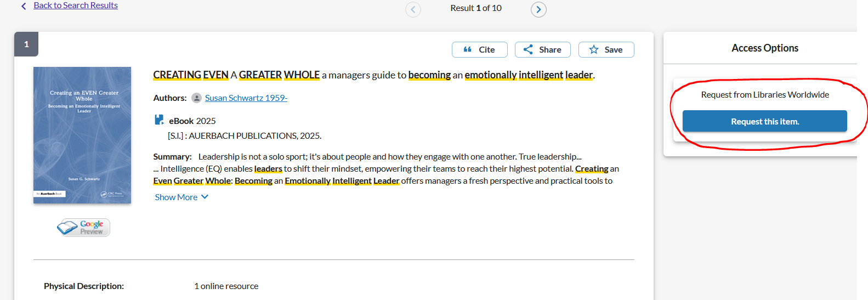Go to next result arrow

coord(538,9)
